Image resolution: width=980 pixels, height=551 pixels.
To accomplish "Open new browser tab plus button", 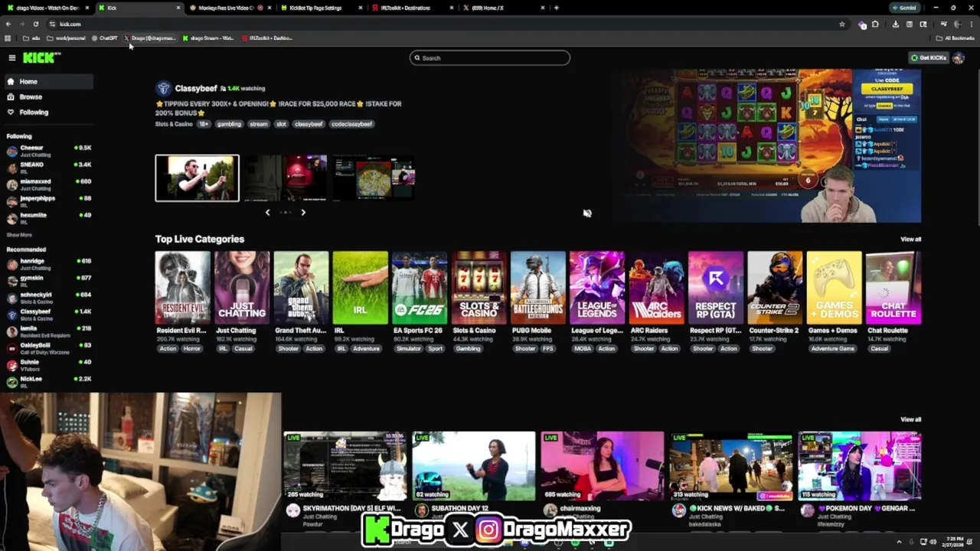I will pos(557,8).
